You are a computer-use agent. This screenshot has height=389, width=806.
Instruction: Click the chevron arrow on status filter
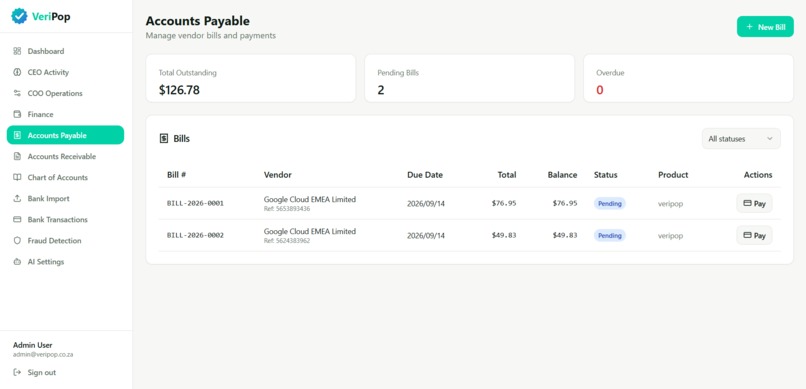point(770,139)
